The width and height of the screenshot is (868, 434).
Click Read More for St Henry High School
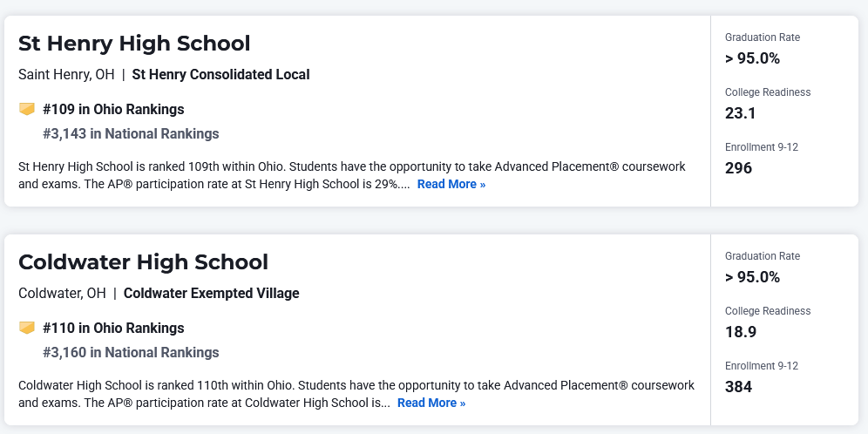451,184
